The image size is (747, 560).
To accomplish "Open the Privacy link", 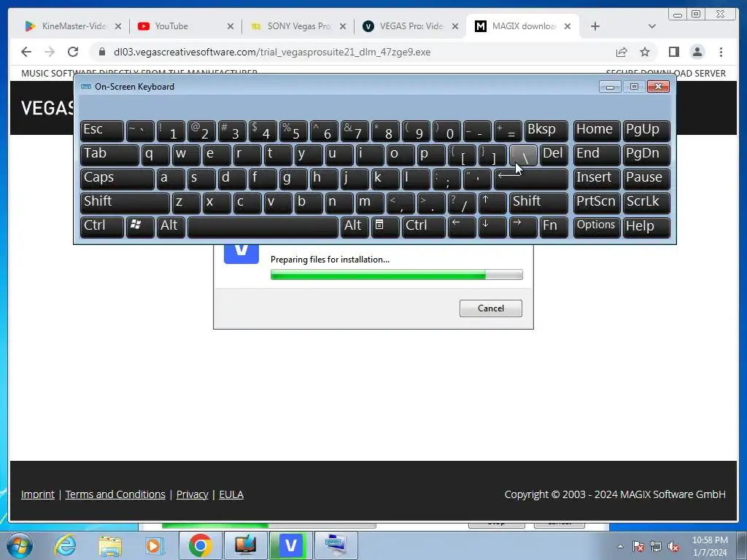I will (x=192, y=494).
